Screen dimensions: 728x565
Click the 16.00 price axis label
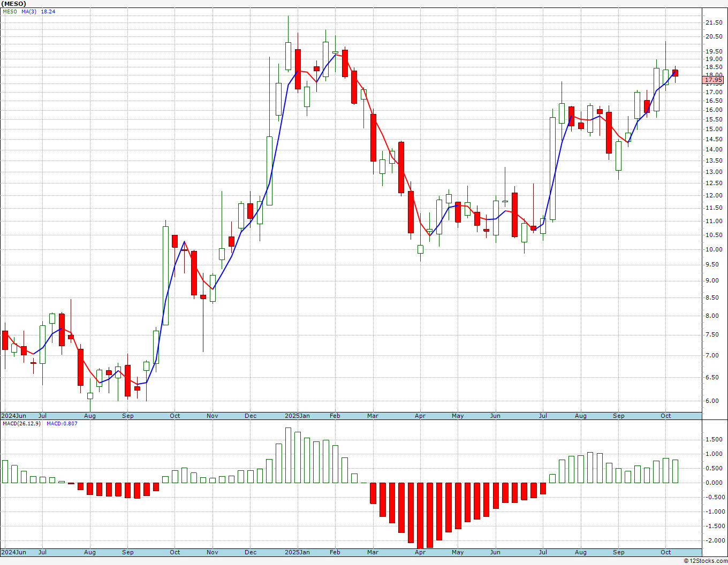[714, 110]
